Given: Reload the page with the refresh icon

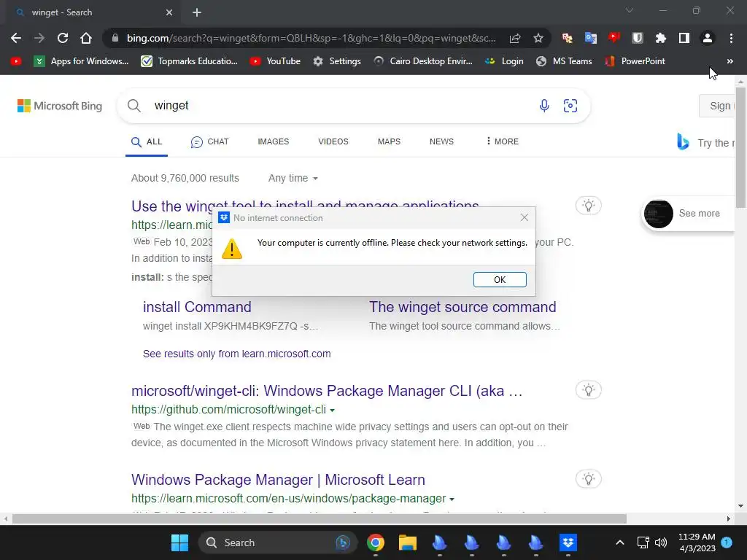Looking at the screenshot, I should 63,38.
